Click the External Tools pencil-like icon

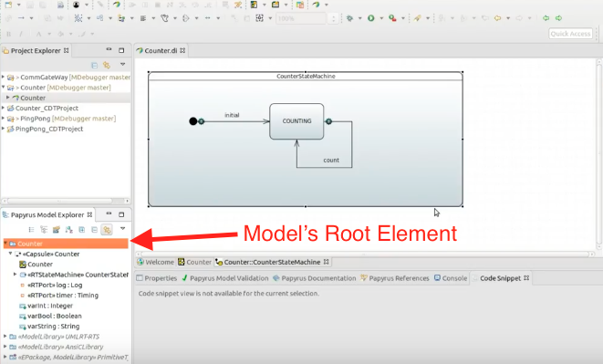pyautogui.click(x=417, y=18)
